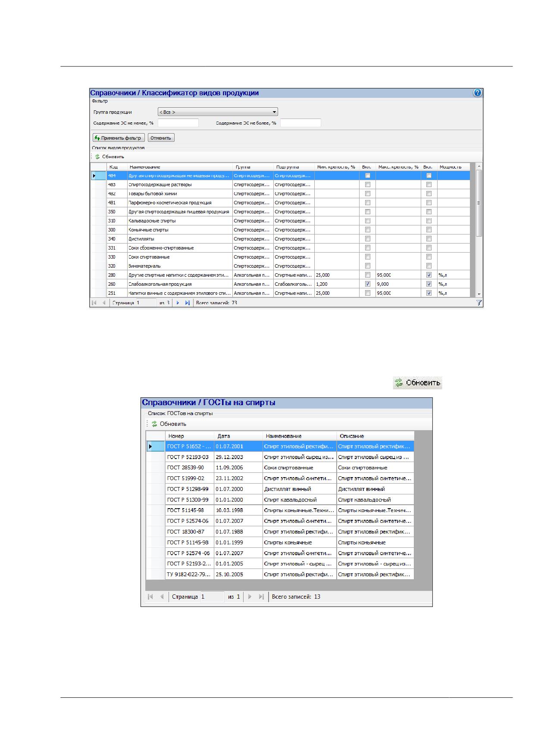Click the page number field in product pager

[146, 303]
